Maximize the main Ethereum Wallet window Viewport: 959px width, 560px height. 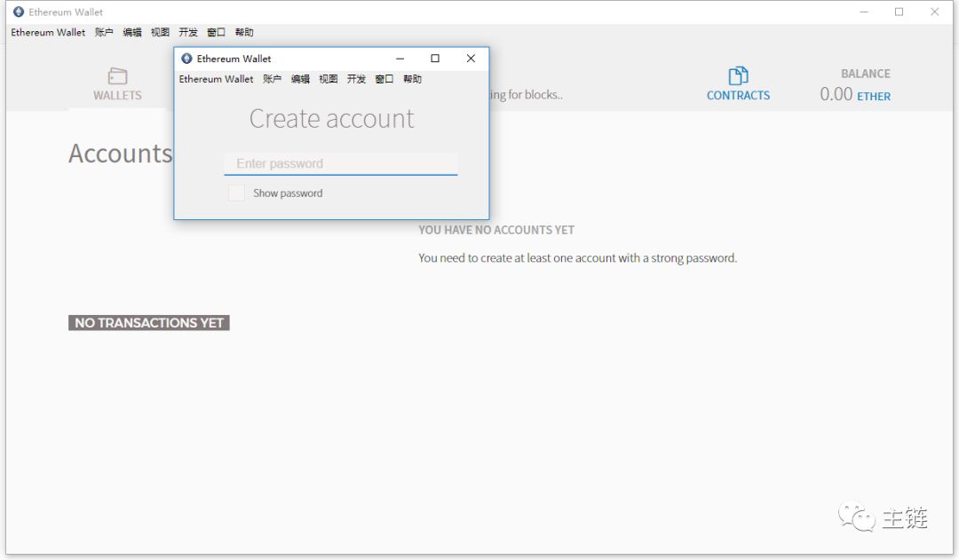pos(899,12)
